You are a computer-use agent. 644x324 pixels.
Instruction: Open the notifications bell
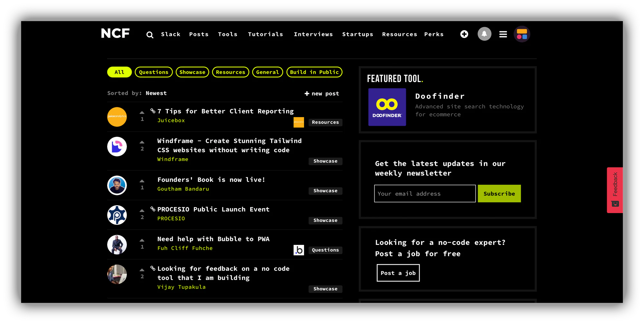coord(484,34)
